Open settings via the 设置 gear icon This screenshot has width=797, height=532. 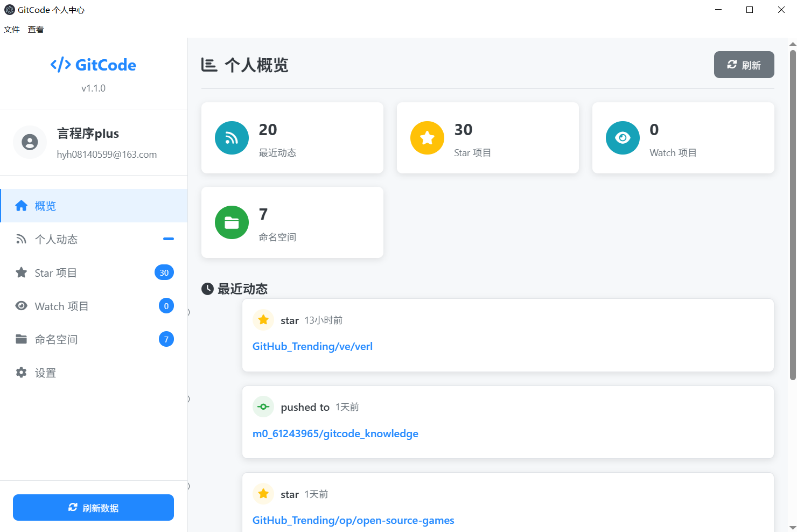(x=21, y=372)
